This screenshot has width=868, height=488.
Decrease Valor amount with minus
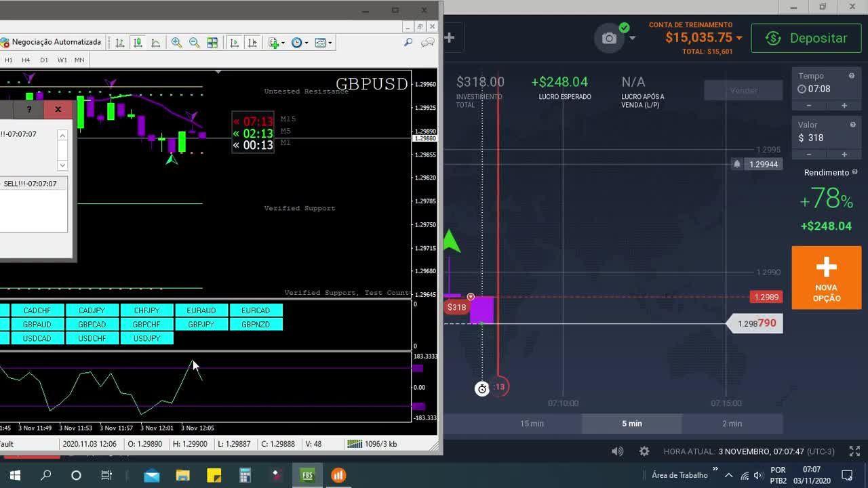tap(809, 155)
